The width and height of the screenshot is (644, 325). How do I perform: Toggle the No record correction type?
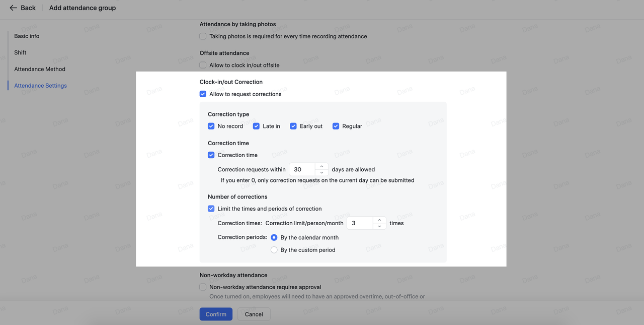211,126
